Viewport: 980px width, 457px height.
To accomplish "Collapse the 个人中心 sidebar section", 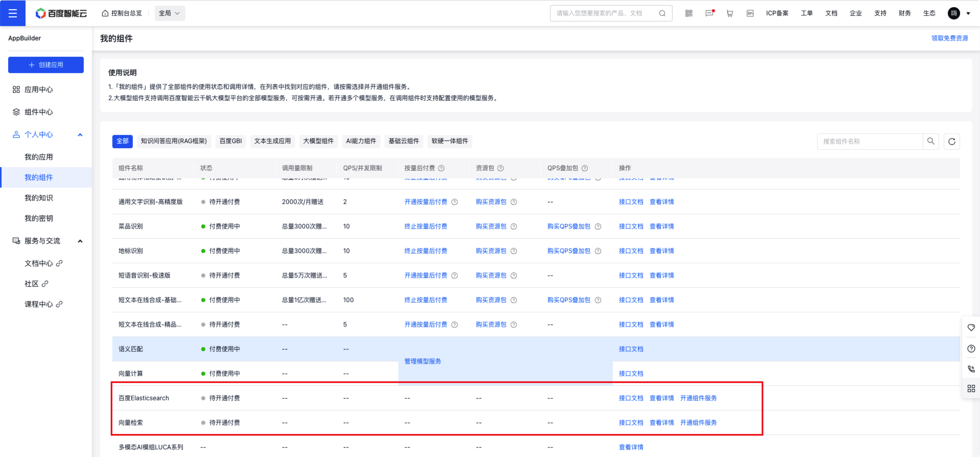I will [x=80, y=134].
